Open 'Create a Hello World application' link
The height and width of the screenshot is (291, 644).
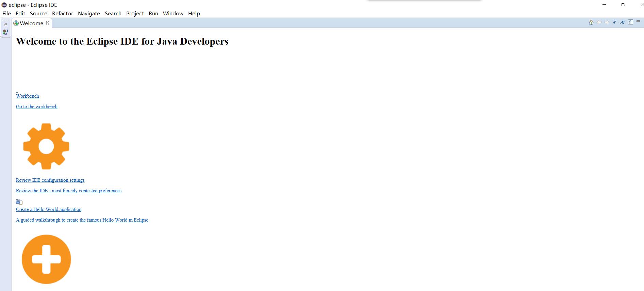tap(49, 209)
